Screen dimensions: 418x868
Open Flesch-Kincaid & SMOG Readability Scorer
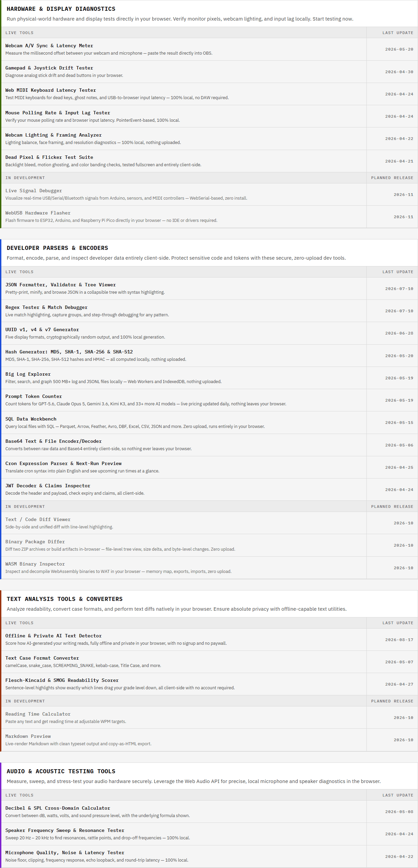62,681
